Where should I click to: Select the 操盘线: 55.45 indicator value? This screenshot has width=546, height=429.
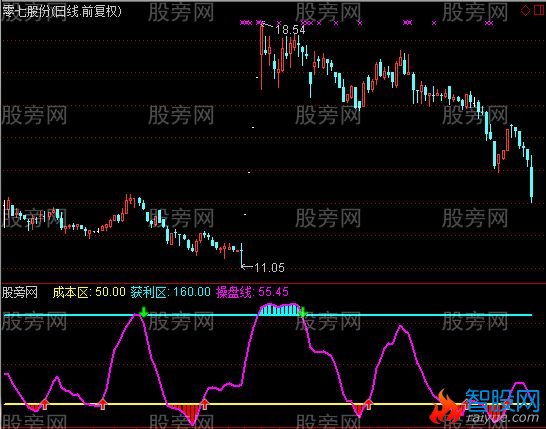(x=252, y=292)
